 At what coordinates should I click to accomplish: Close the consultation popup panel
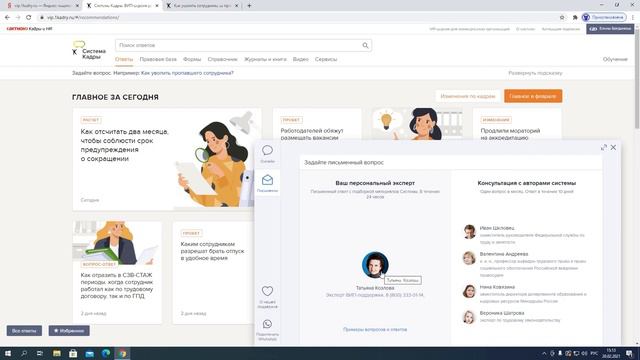613,147
